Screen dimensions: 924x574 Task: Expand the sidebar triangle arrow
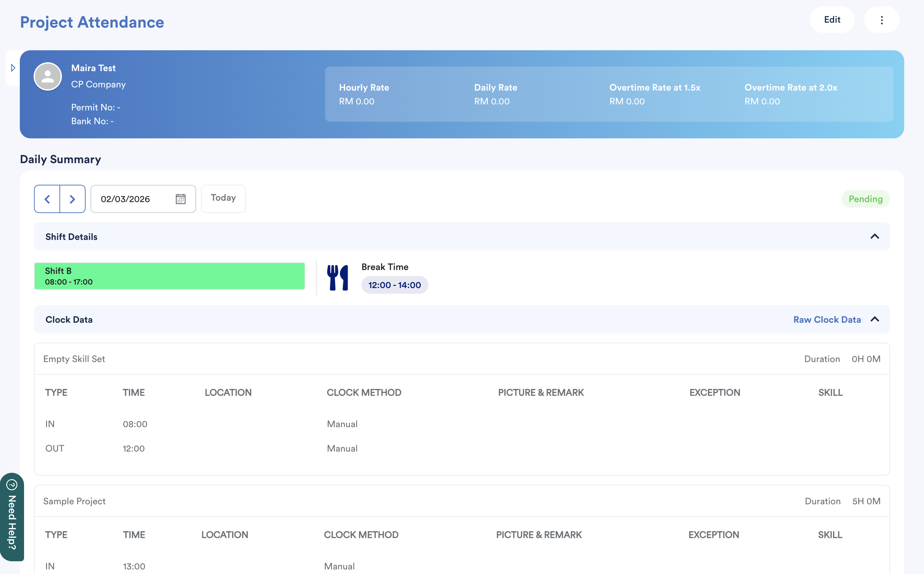13,68
